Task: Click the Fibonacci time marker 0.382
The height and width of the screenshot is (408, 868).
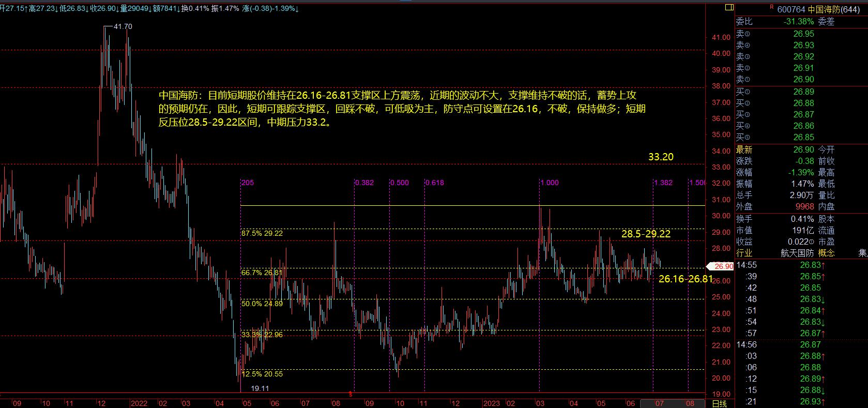Action: coord(365,183)
